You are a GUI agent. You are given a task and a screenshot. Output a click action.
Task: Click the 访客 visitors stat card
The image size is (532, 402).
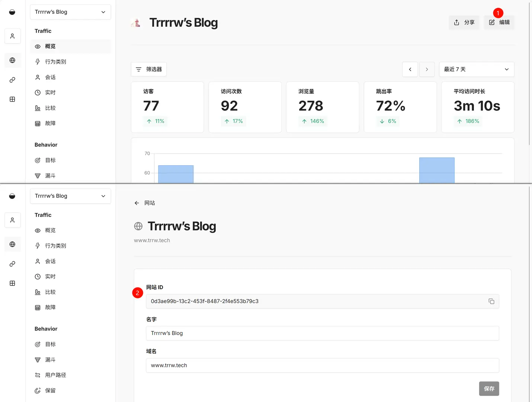tap(167, 107)
